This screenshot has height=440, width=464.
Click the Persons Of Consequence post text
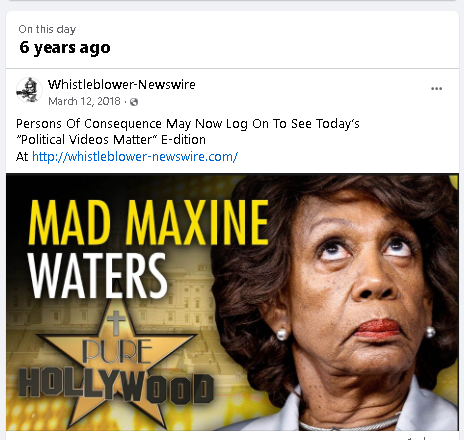(x=188, y=124)
